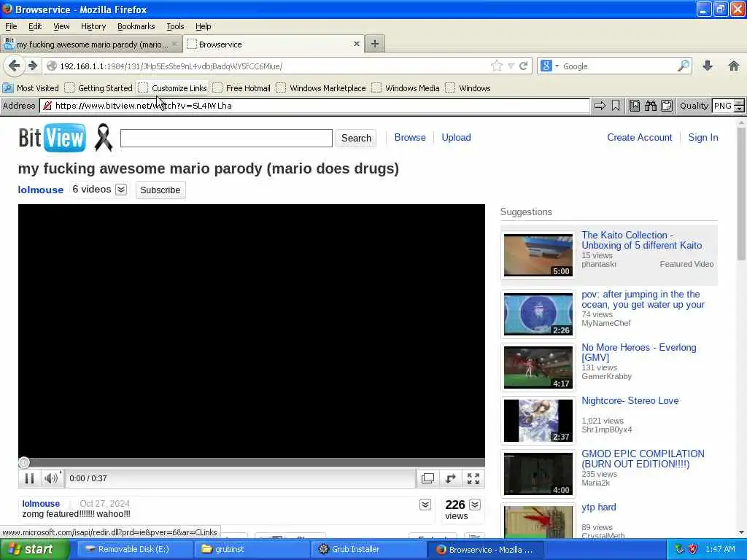Viewport: 747px width, 560px height.
Task: Click the player's replay arrow icon
Action: coord(450,478)
